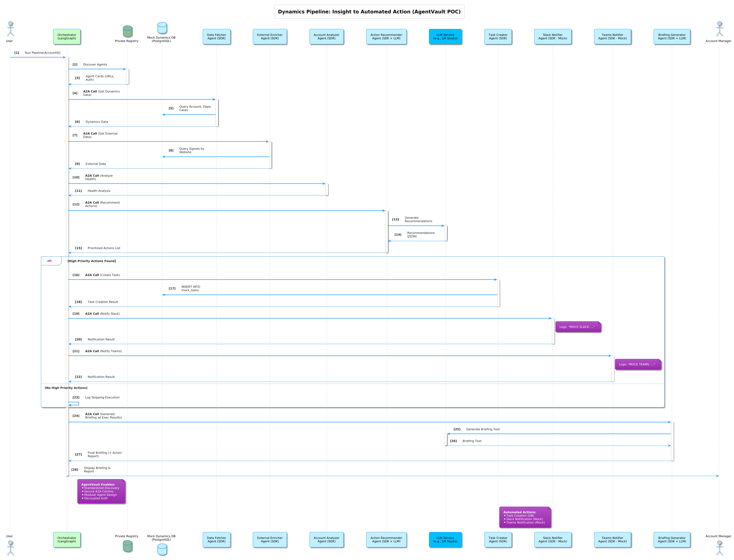Screen dimensions: 734x560
Task: Click 'Query Account, Opps, Cases' message label
Action: [x=195, y=108]
